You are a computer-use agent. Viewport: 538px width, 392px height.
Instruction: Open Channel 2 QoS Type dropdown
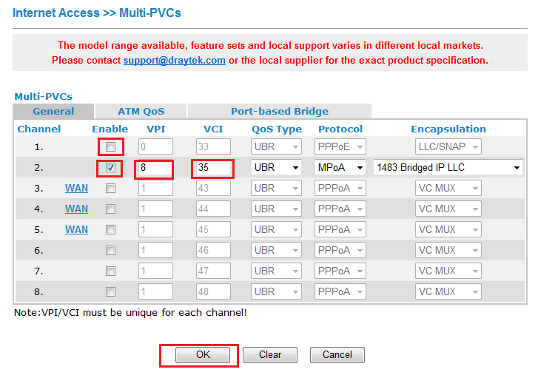[x=277, y=168]
